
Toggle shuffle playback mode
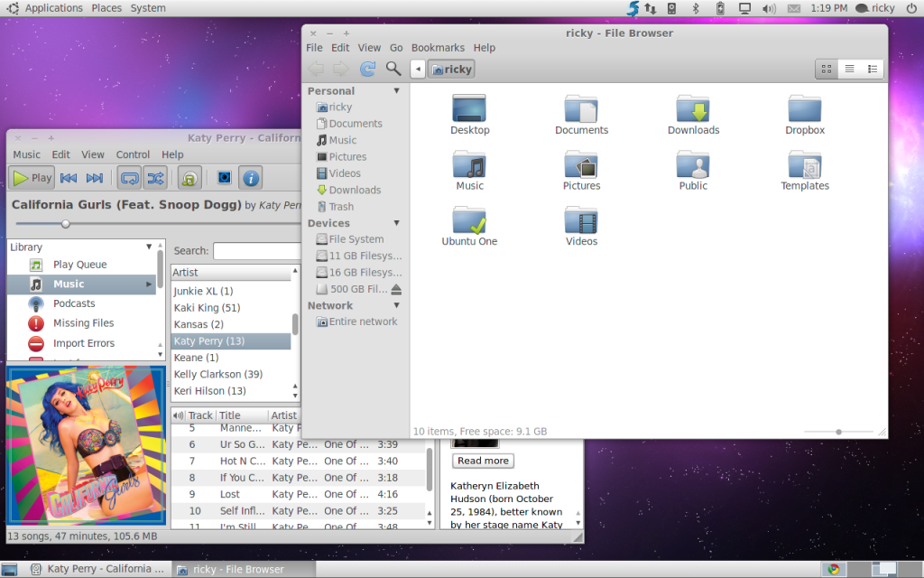(x=154, y=178)
